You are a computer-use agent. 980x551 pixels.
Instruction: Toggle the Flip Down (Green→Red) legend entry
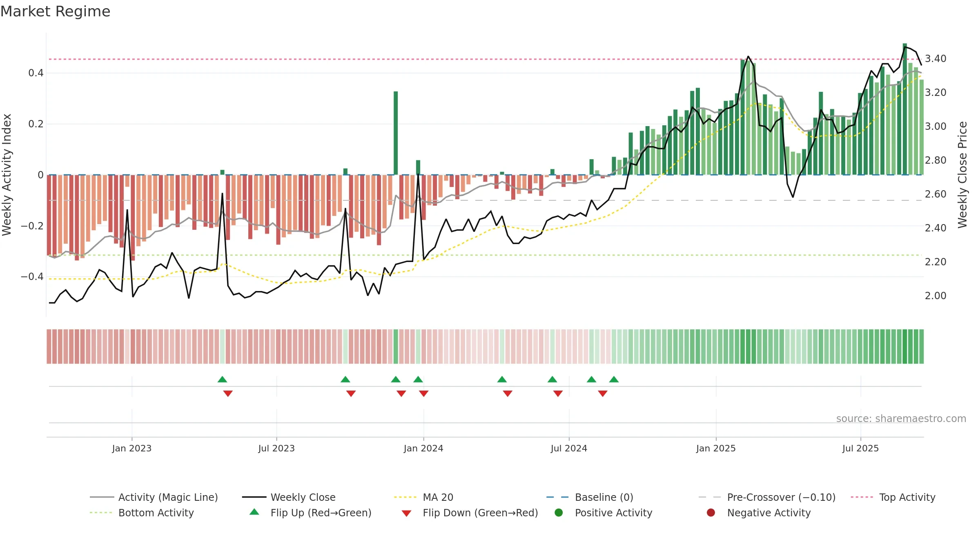click(x=470, y=513)
